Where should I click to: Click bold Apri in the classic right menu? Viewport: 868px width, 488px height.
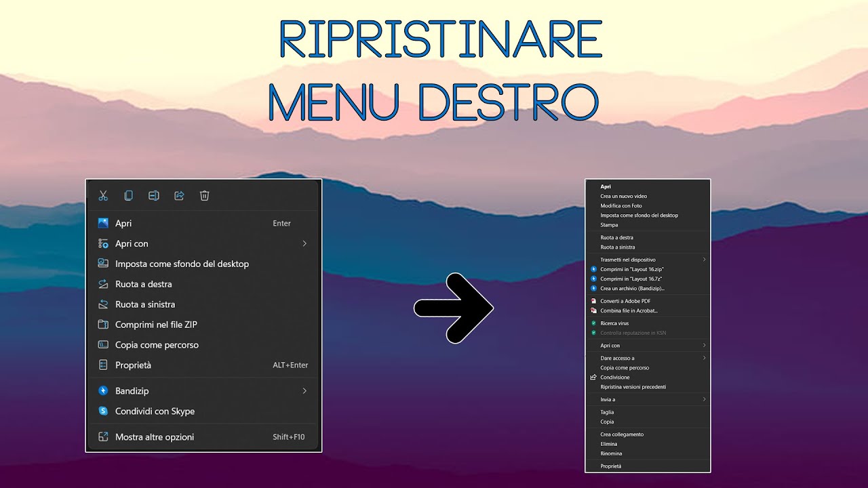pos(606,186)
